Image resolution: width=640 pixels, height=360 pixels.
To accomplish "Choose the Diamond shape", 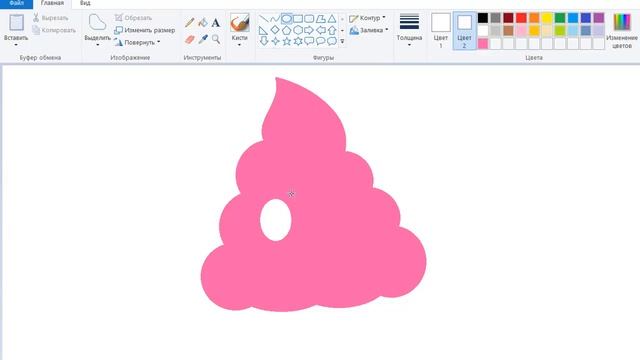I will click(x=275, y=30).
